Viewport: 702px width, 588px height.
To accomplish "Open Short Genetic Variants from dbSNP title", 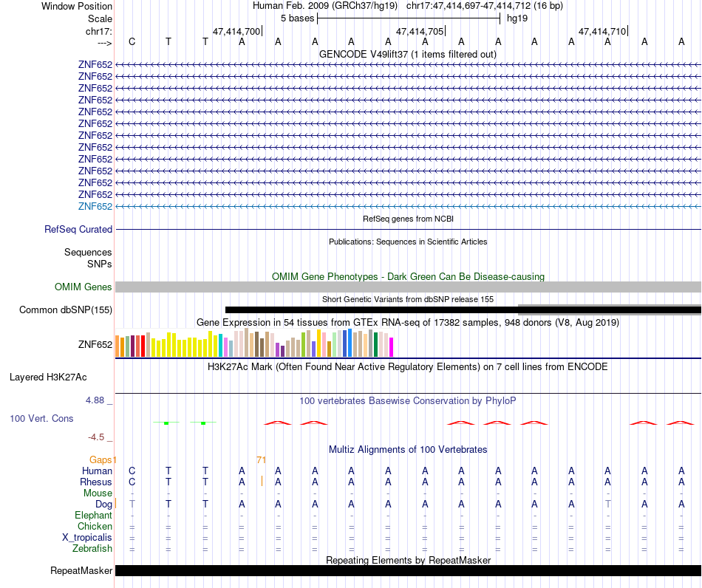I will tap(408, 299).
